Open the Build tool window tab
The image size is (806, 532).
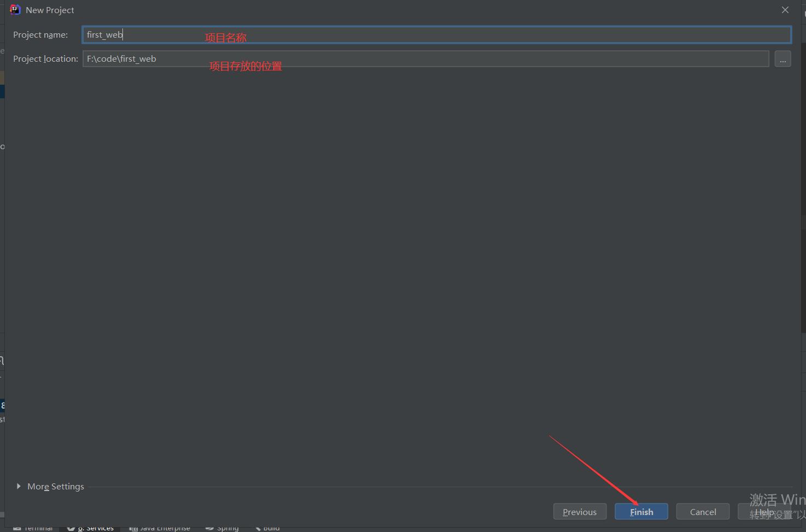tap(267, 528)
